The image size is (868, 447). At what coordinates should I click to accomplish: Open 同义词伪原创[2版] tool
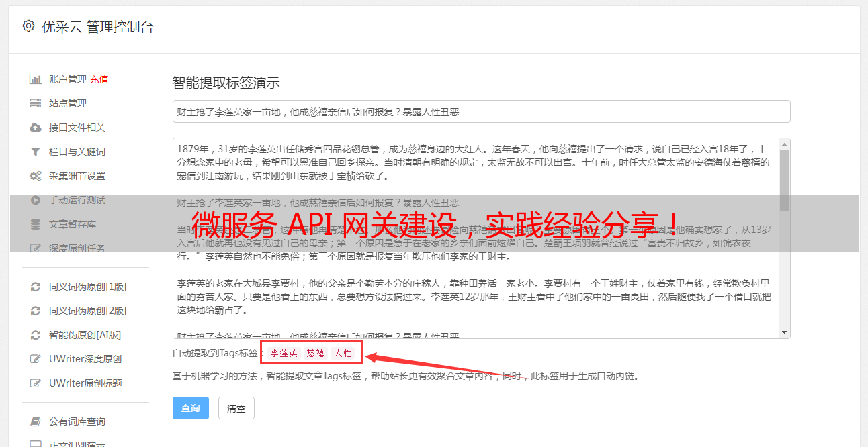88,311
